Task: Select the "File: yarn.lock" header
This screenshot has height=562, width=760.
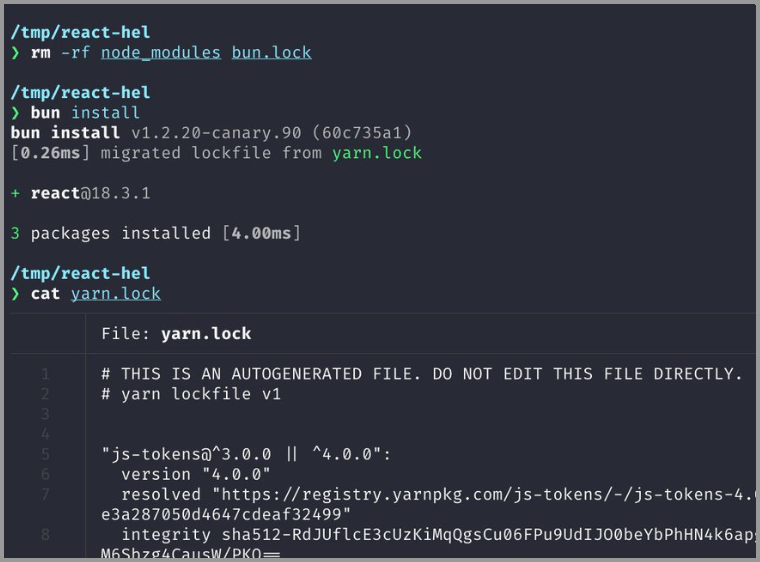Action: [176, 334]
